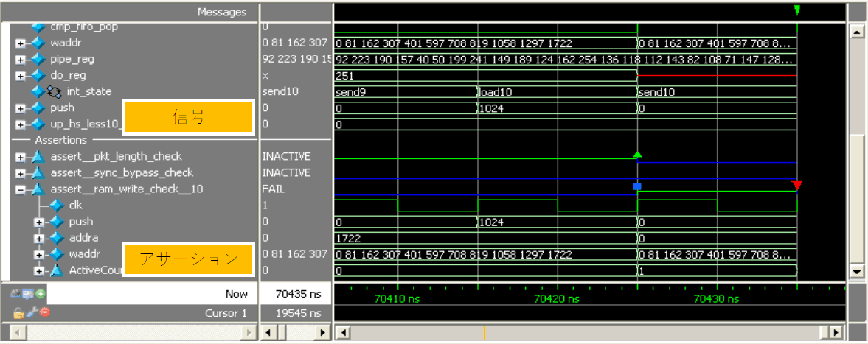This screenshot has height=344, width=868.
Task: Select the int_state signal
Action: [x=89, y=92]
